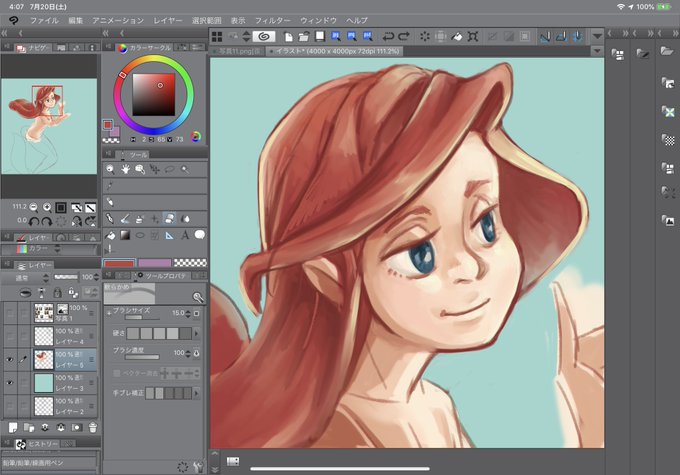Viewport: 680px width, 475px height.
Task: Create a new raster layer
Action: pos(13,428)
